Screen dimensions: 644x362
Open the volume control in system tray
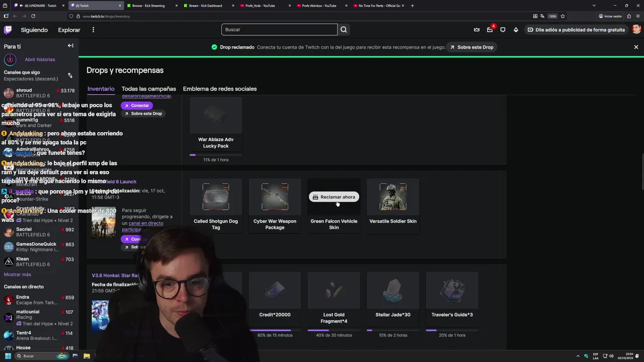[611, 356]
